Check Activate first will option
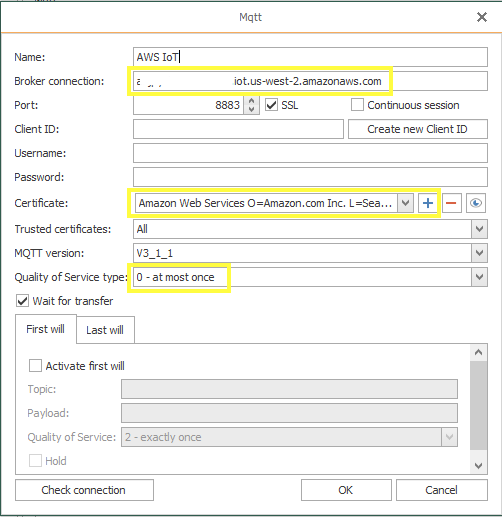Image resolution: width=502 pixels, height=517 pixels. 35,366
